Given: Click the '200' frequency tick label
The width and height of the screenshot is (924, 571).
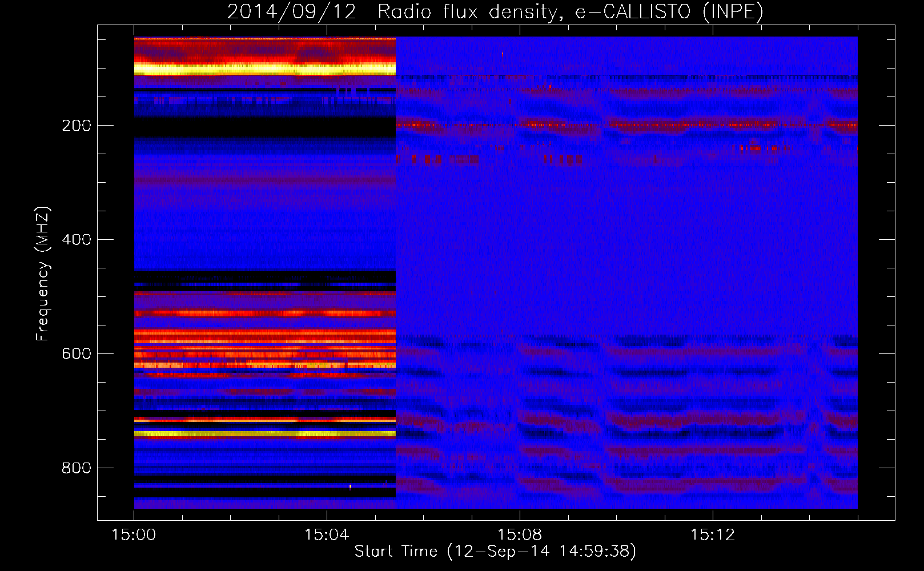Looking at the screenshot, I should pos(77,126).
